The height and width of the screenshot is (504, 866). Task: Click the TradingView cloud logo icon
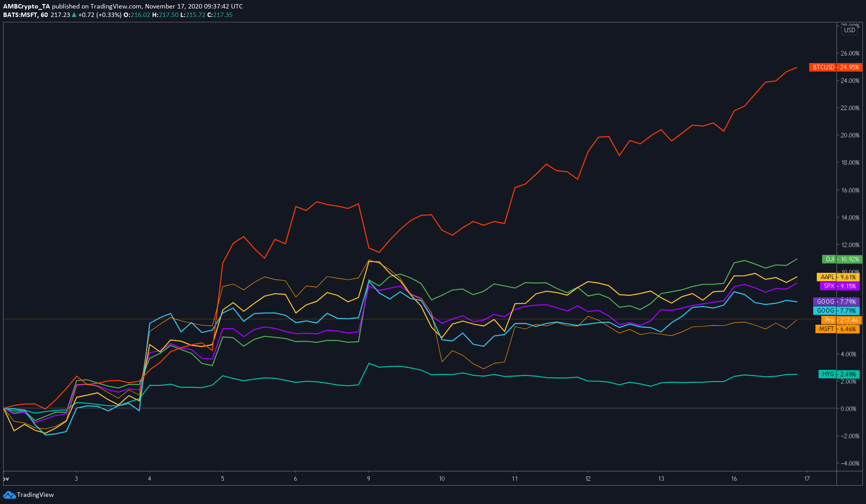click(9, 495)
